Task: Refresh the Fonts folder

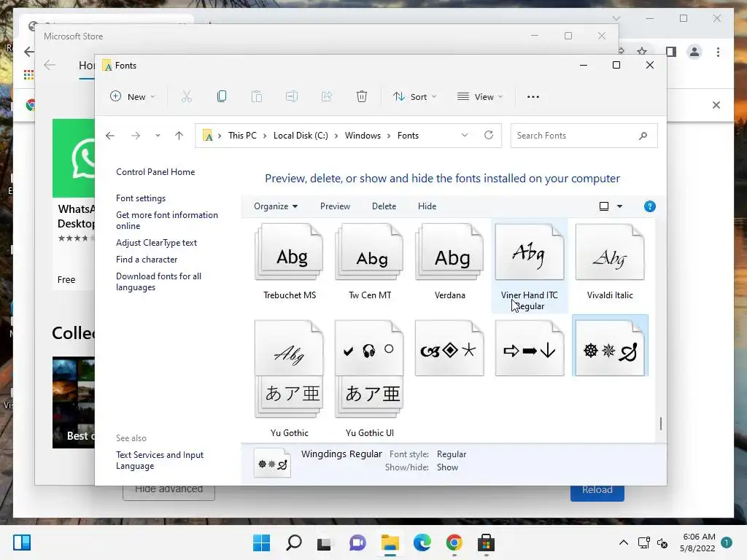Action: point(489,135)
